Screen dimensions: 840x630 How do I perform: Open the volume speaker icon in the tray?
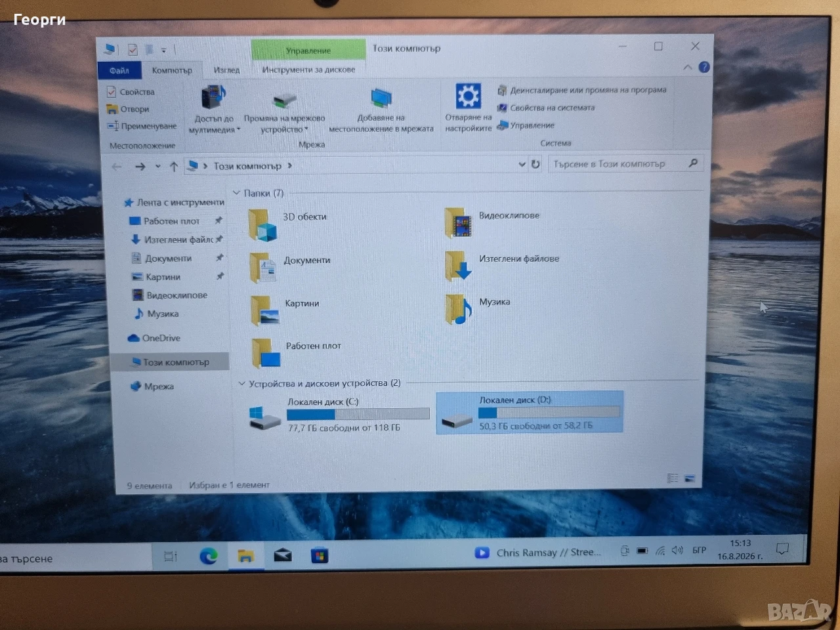point(677,551)
